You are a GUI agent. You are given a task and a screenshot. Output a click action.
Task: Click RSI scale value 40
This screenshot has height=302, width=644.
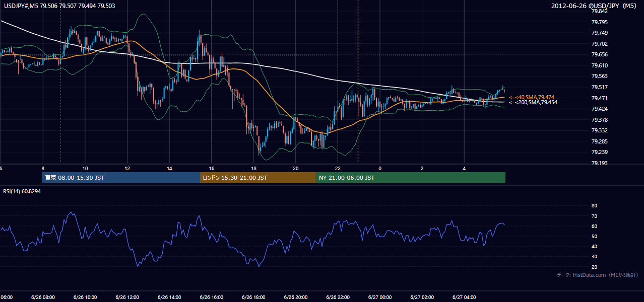pos(594,247)
